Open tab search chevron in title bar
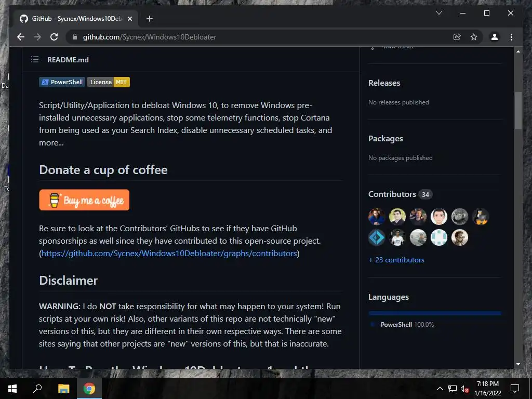Screen dimensions: 532x399 [x=438, y=13]
